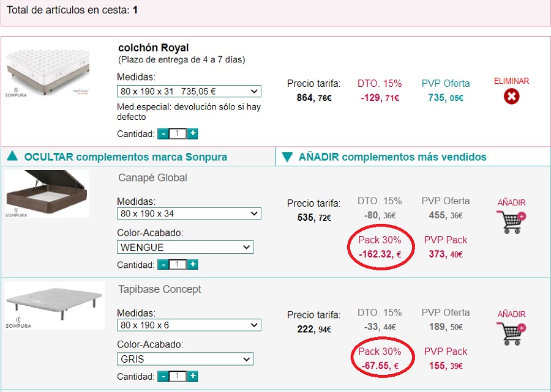Expand AÑADIR complementos más vendidos
551x392 pixels.
tap(392, 157)
